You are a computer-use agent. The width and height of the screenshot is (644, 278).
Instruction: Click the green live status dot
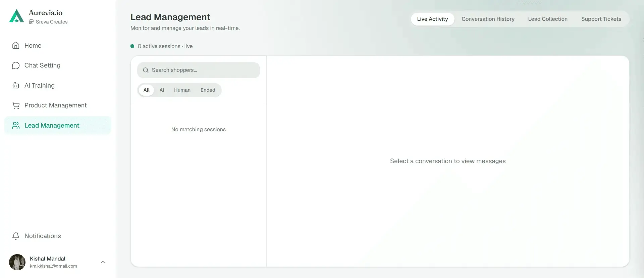pos(132,46)
